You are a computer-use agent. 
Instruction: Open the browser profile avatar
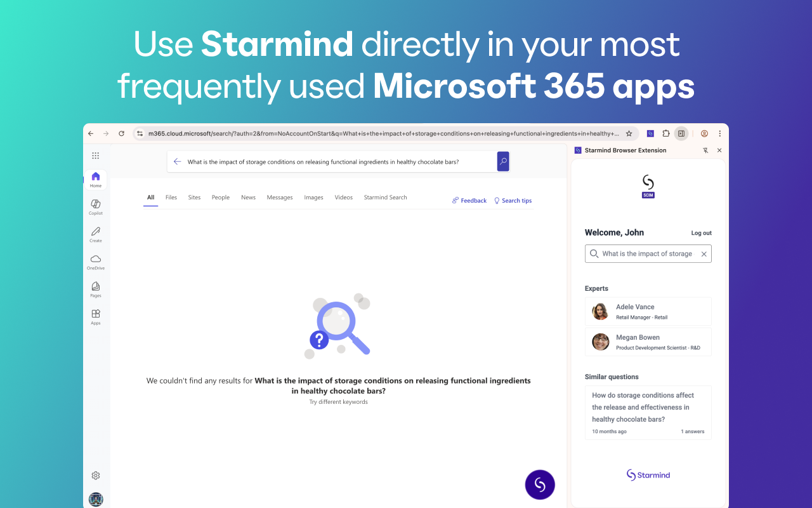coord(704,133)
